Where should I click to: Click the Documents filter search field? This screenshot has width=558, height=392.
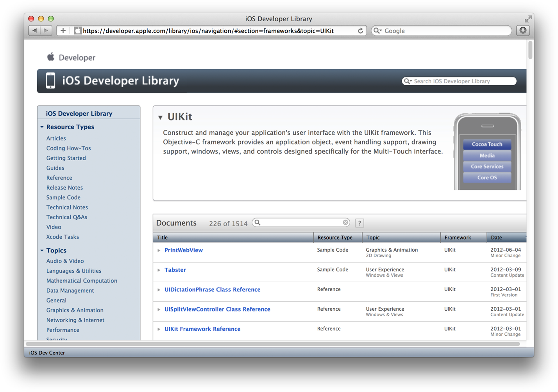point(301,222)
